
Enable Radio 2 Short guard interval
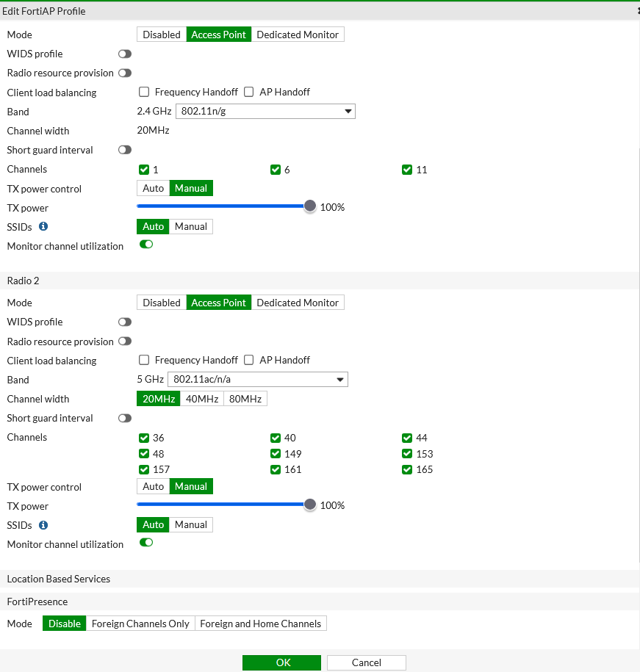125,419
